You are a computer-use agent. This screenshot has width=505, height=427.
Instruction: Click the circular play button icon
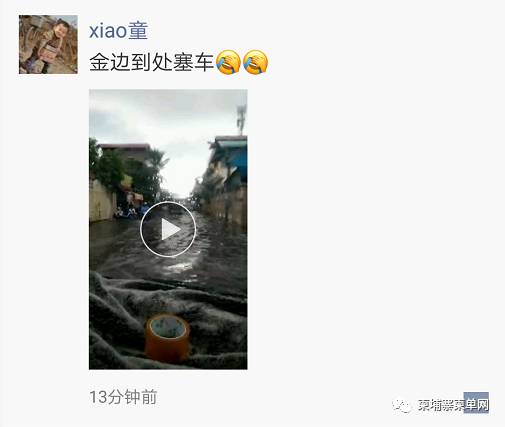[x=168, y=229]
